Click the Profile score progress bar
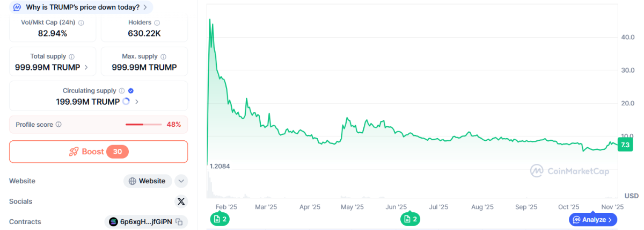Image resolution: width=644 pixels, height=230 pixels. click(x=143, y=125)
